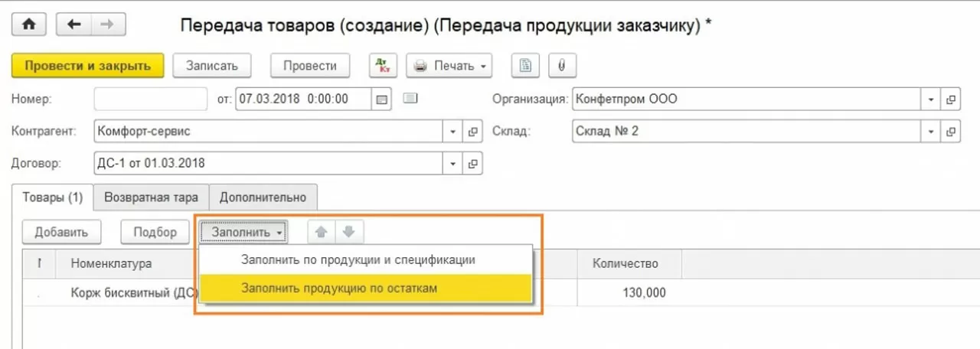Select the Корж бисквитный row cell

(x=134, y=292)
